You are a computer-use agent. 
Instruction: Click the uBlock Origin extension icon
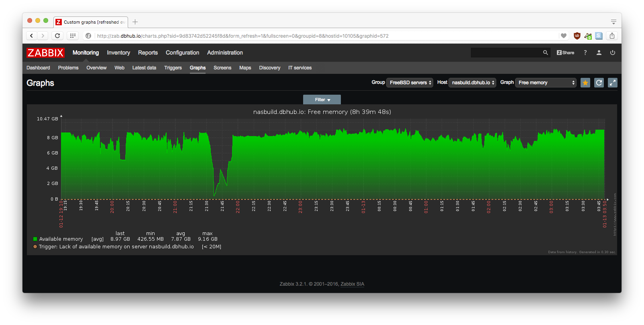pos(577,36)
